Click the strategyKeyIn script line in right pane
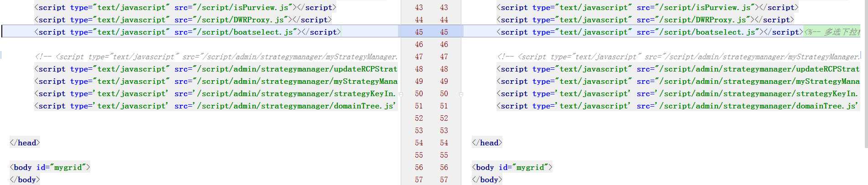 point(678,93)
